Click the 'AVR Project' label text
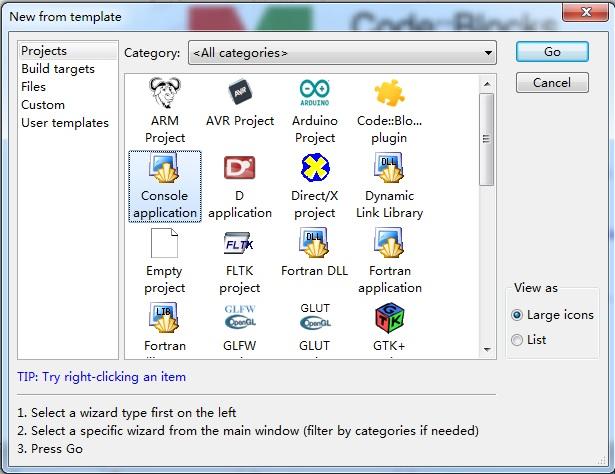This screenshot has height=474, width=615. 240,120
